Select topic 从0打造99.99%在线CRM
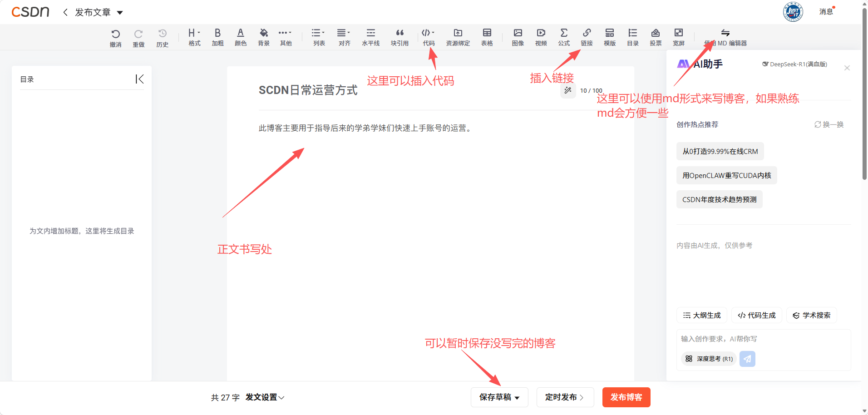The image size is (868, 415). point(720,151)
